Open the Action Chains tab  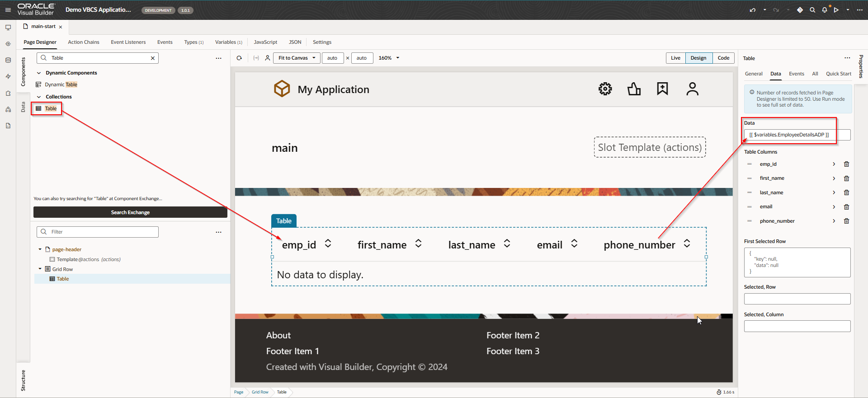click(x=84, y=42)
